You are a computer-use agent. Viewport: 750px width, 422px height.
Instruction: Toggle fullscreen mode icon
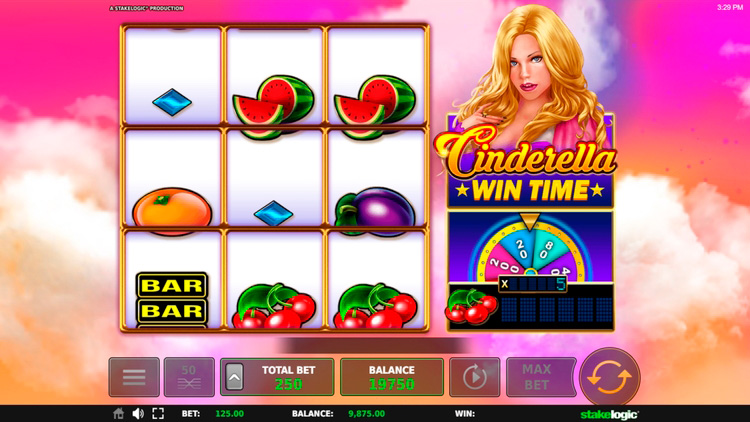tap(158, 413)
